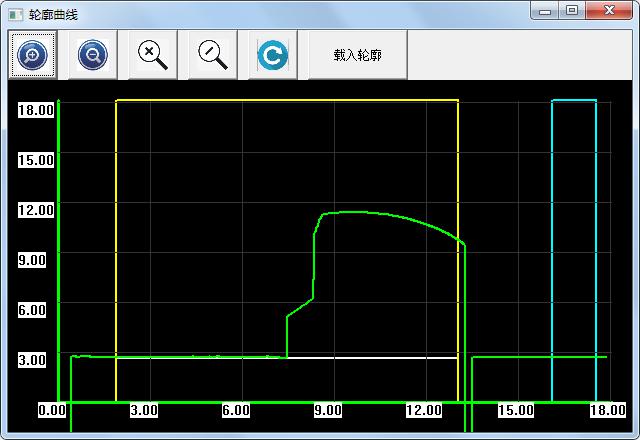The width and height of the screenshot is (640, 440).
Task: Select the magnifier with X icon
Action: [x=152, y=55]
